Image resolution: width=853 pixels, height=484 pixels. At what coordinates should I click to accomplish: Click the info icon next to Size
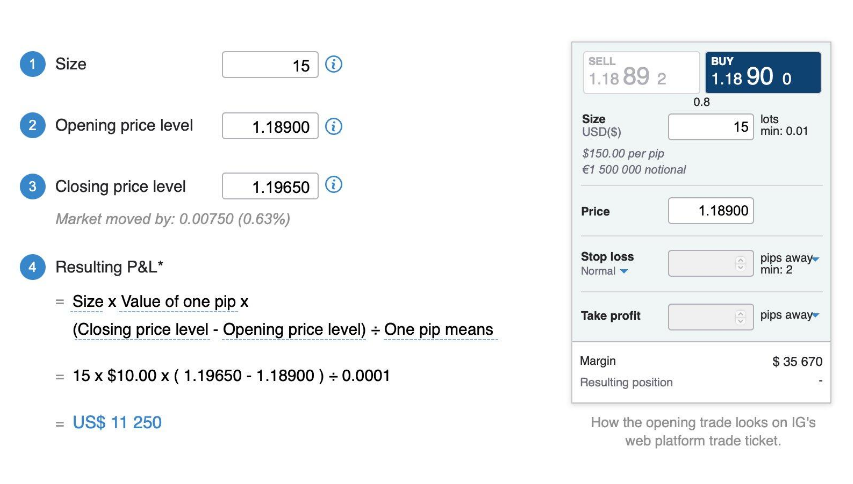(334, 65)
